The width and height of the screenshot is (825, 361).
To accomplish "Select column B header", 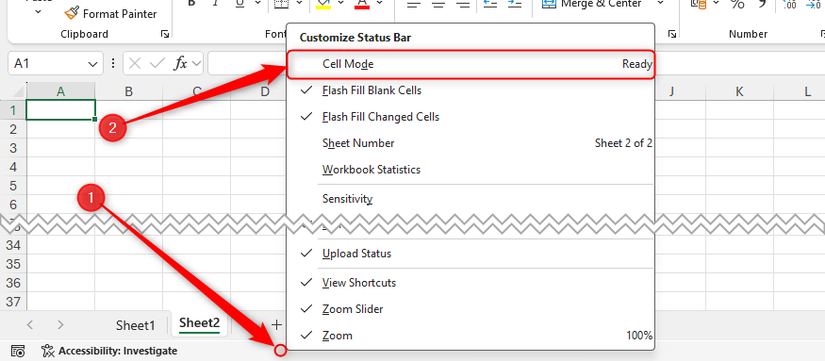I will (x=129, y=92).
